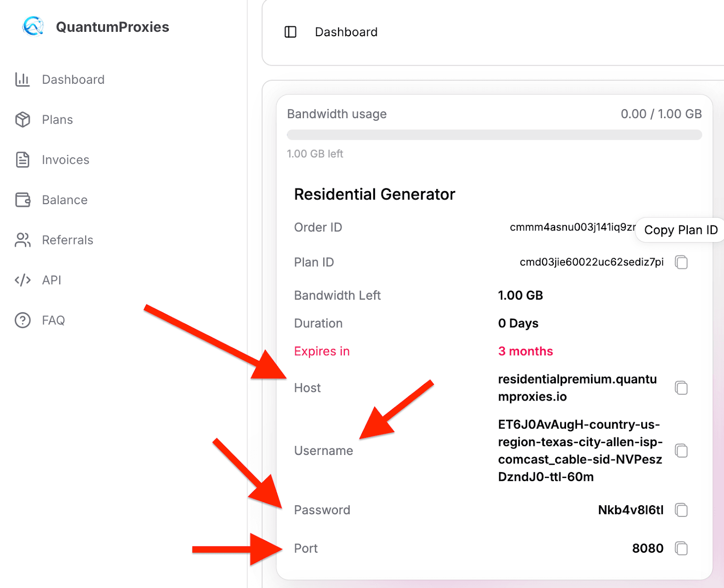This screenshot has width=724, height=588.
Task: Copy the Host address
Action: pos(681,388)
